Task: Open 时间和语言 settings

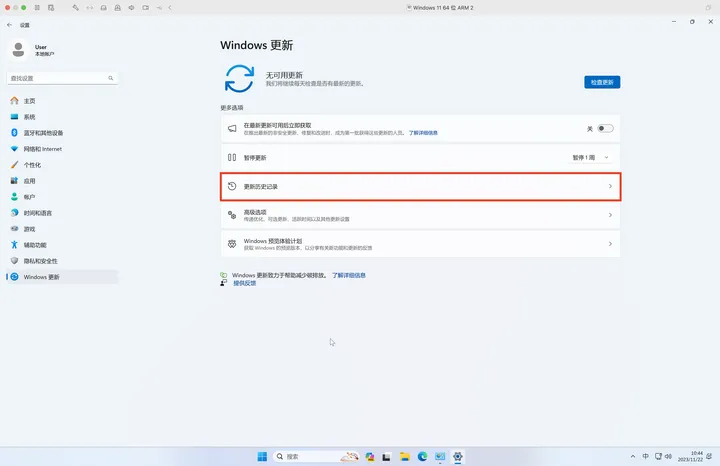Action: 62,213
